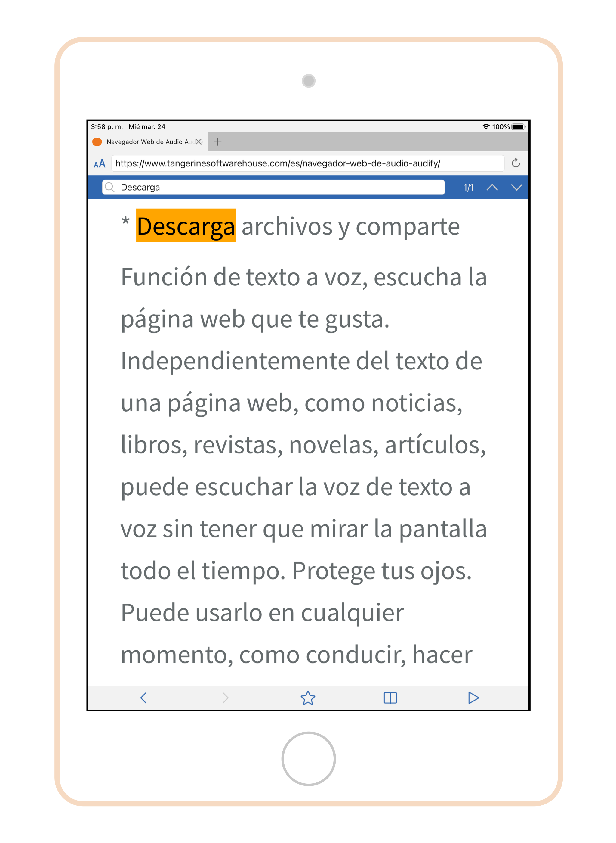Open the bookmarks book icon
The height and width of the screenshot is (843, 616).
390,698
